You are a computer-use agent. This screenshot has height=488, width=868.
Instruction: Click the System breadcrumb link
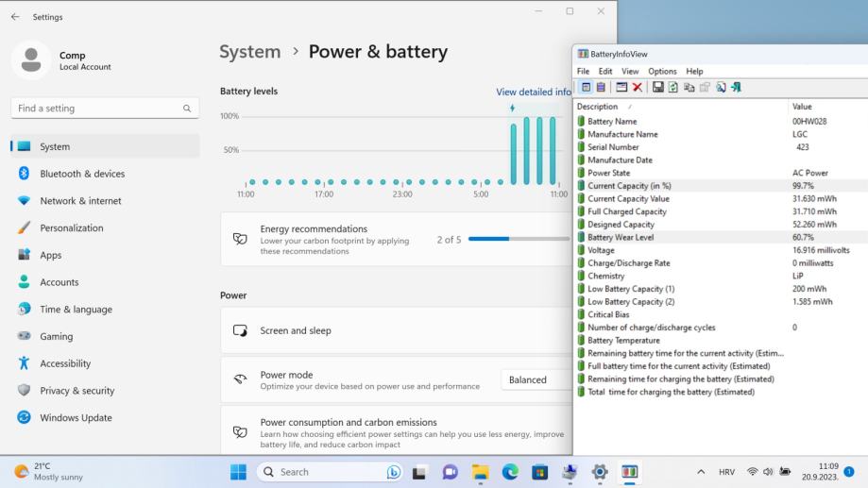pyautogui.click(x=249, y=52)
